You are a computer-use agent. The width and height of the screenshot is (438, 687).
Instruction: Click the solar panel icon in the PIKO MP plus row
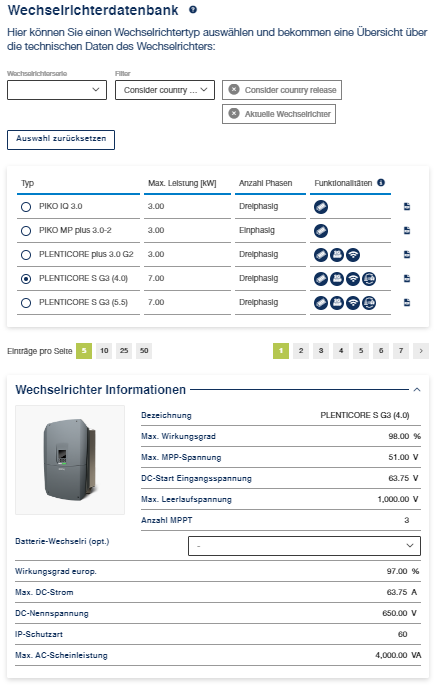(x=321, y=231)
